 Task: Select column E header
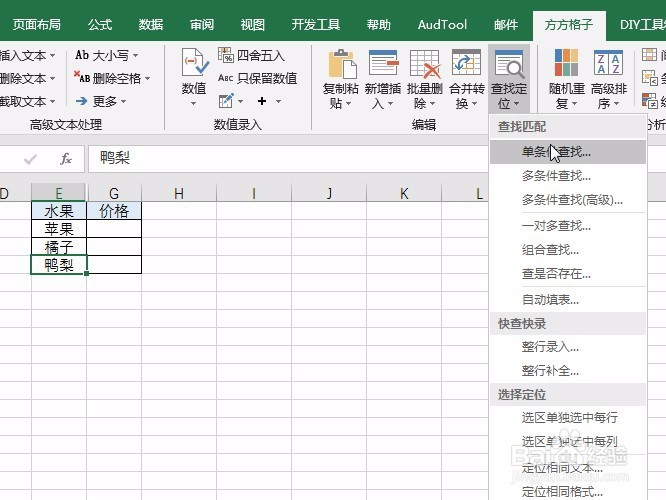[59, 193]
